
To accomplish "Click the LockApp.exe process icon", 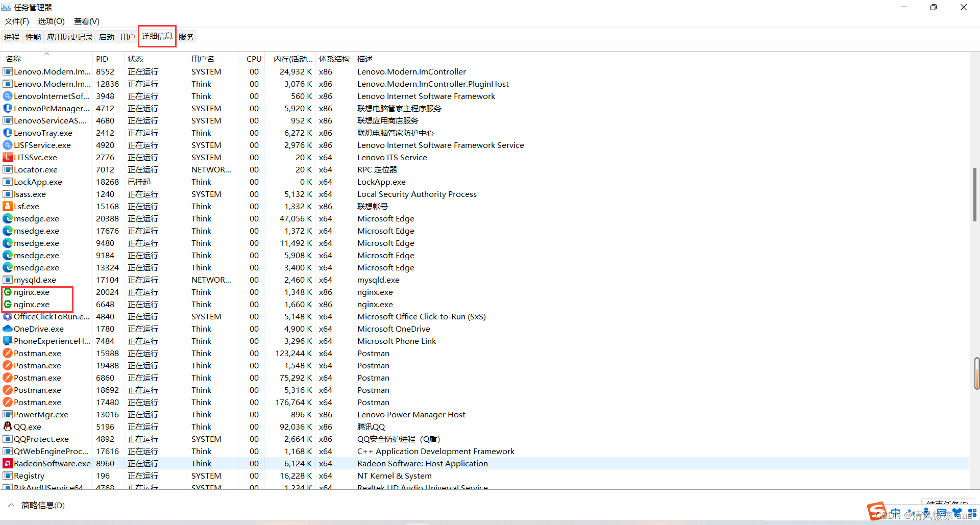I will 8,182.
